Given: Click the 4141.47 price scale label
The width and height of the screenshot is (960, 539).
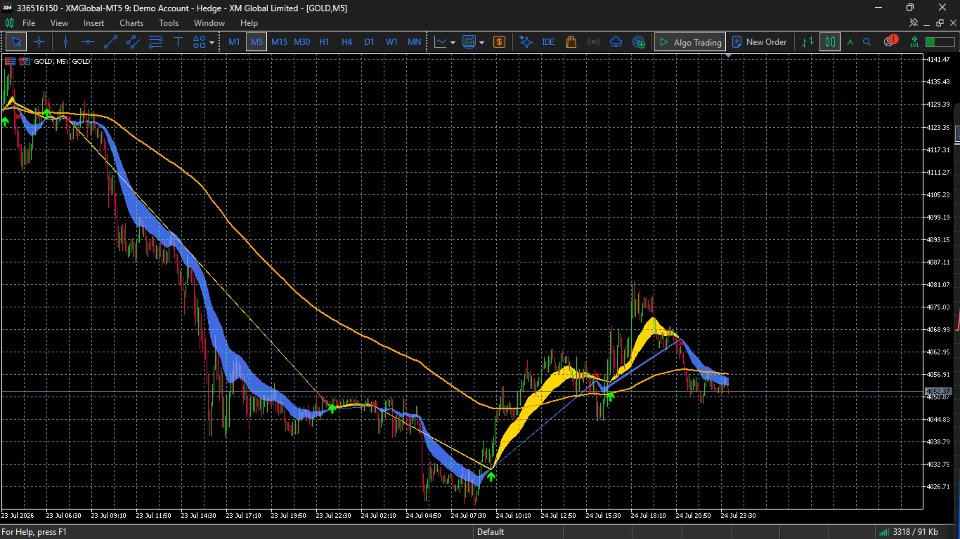Looking at the screenshot, I should [938, 59].
